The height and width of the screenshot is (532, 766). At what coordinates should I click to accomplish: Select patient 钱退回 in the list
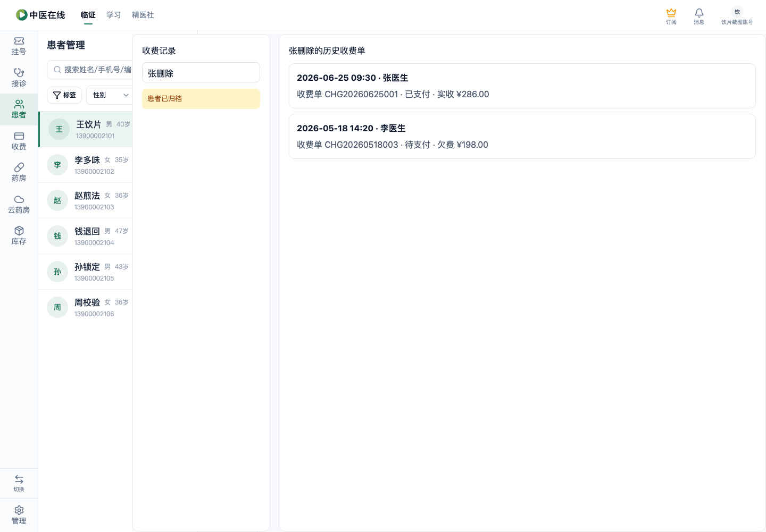[85, 236]
